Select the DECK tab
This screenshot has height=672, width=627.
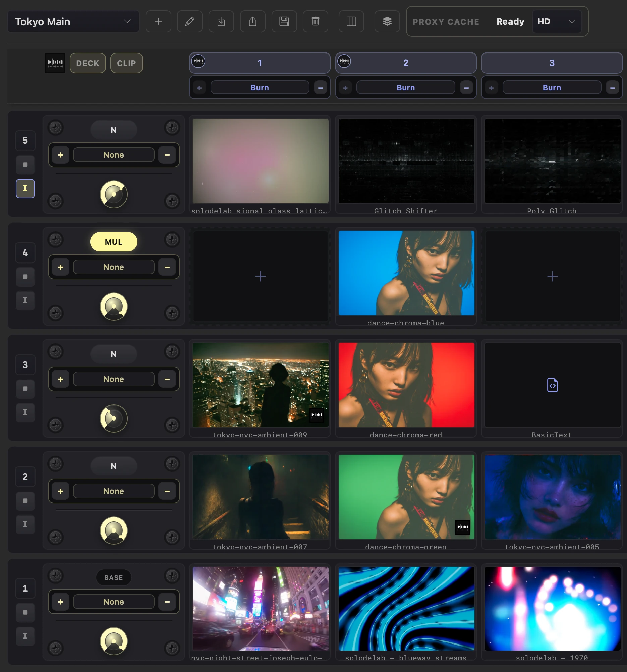(88, 63)
